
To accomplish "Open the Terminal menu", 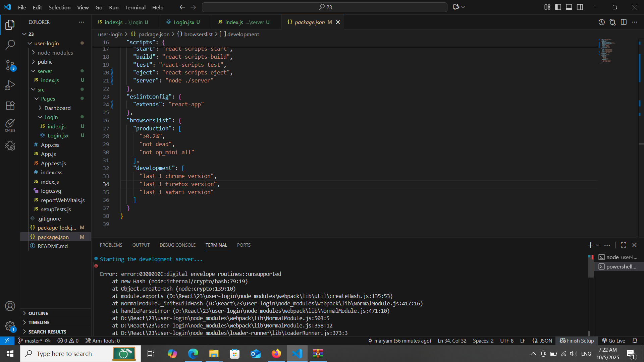I will point(135,7).
